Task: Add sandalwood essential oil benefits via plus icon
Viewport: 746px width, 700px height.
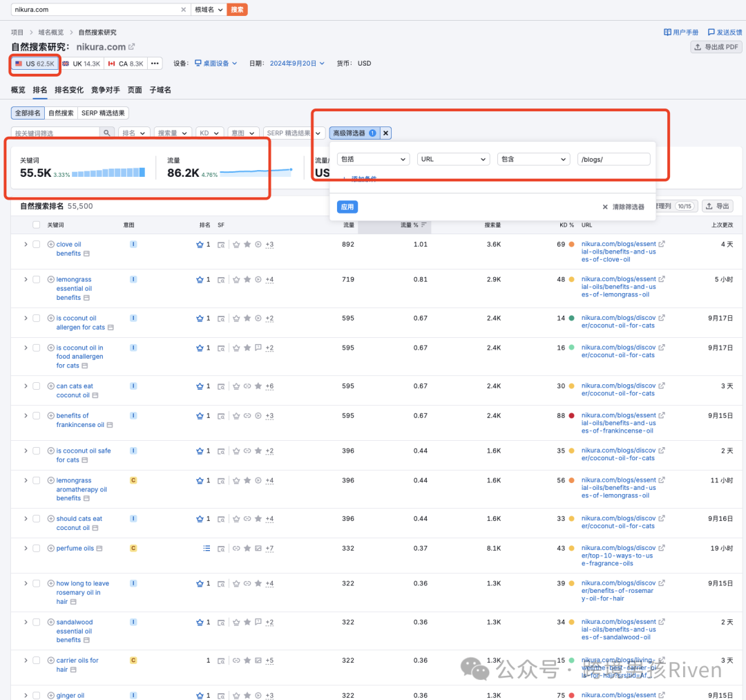Action: coord(51,623)
